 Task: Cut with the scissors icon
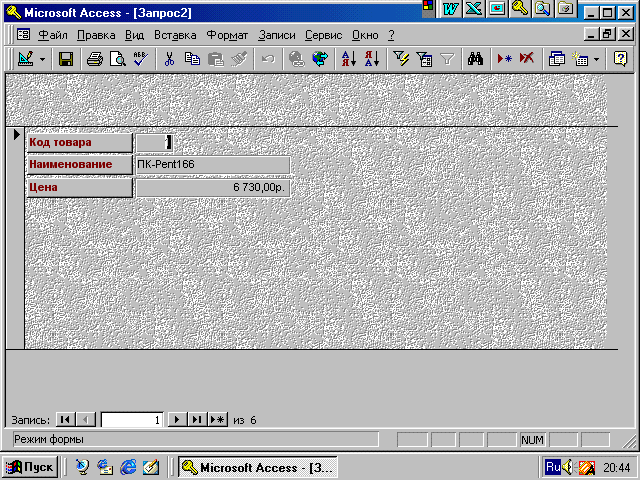coord(169,59)
